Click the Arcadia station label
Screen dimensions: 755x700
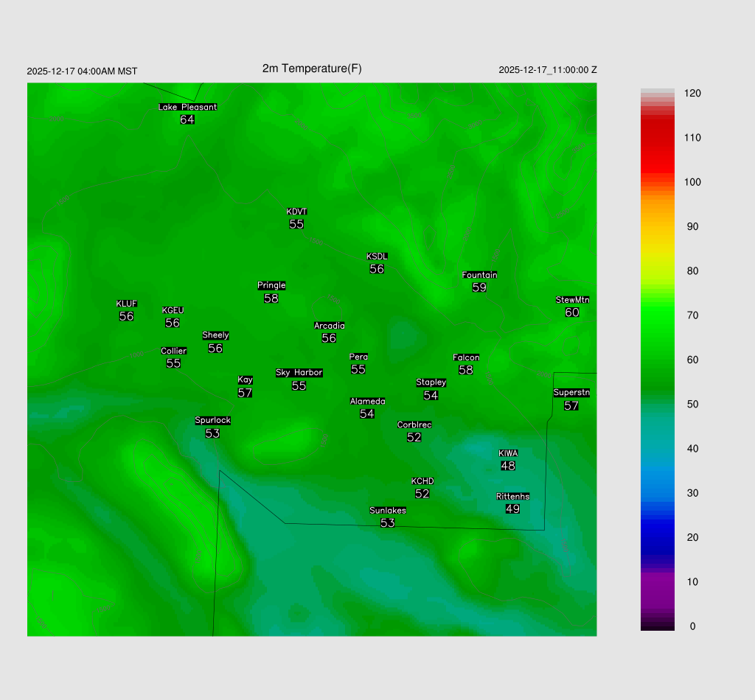click(x=329, y=326)
